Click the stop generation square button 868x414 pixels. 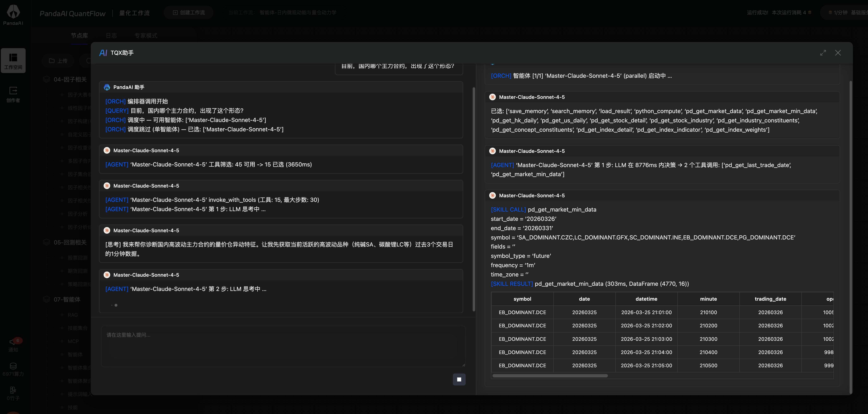(459, 379)
